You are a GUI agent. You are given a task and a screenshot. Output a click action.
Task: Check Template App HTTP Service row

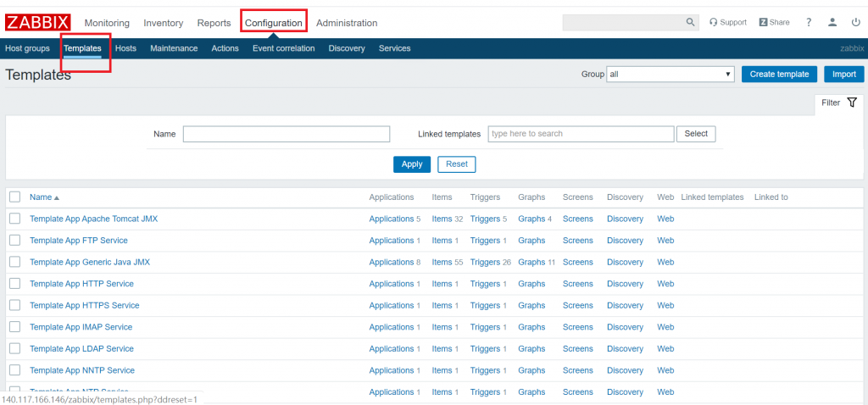(x=15, y=283)
